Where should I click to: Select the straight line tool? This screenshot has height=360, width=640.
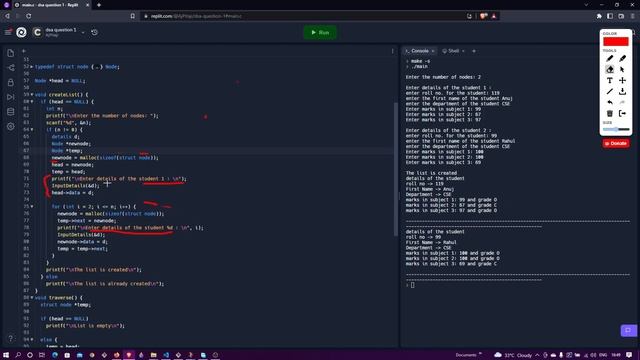pyautogui.click(x=609, y=91)
